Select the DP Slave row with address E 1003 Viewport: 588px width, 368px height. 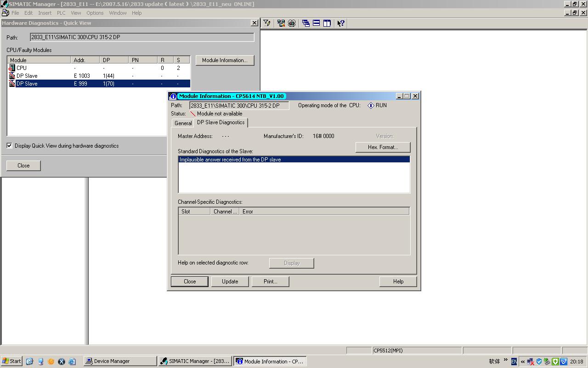coord(28,76)
